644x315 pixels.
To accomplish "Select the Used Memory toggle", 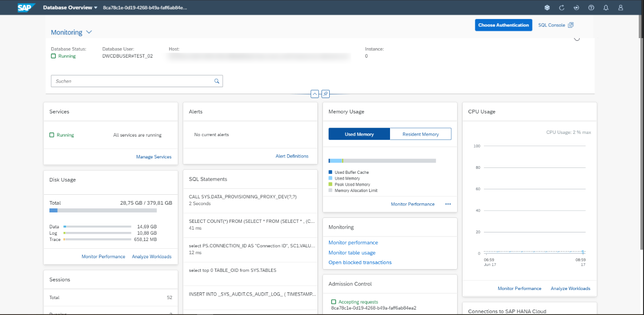I will tap(359, 134).
